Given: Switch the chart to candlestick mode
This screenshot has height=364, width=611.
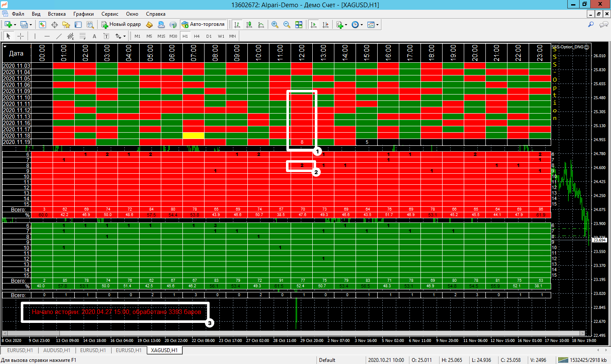Looking at the screenshot, I should (x=249, y=25).
